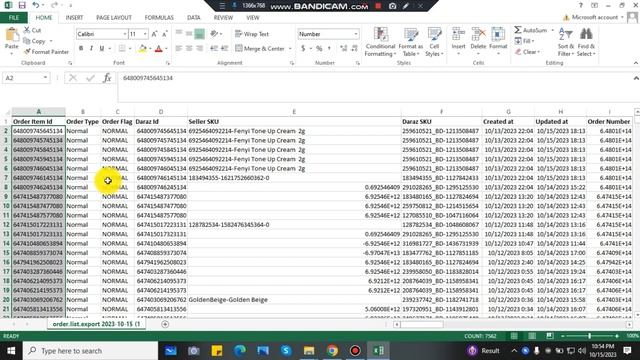Switch to the INSERT tab

(x=74, y=18)
